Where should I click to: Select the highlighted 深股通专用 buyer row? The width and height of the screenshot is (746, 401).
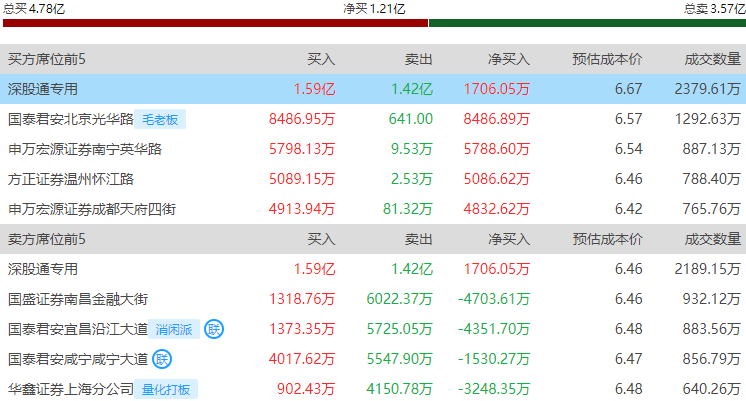point(373,89)
